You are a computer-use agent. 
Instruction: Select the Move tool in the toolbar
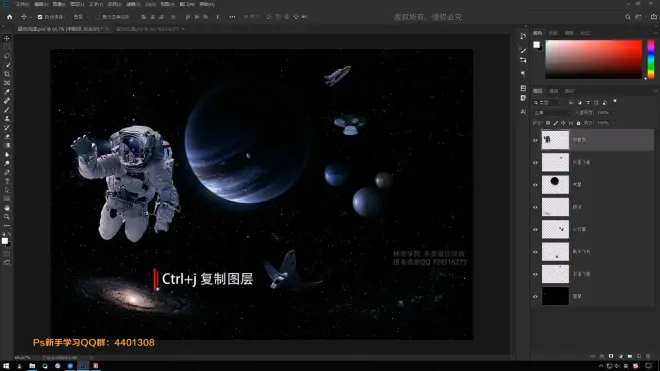7,38
